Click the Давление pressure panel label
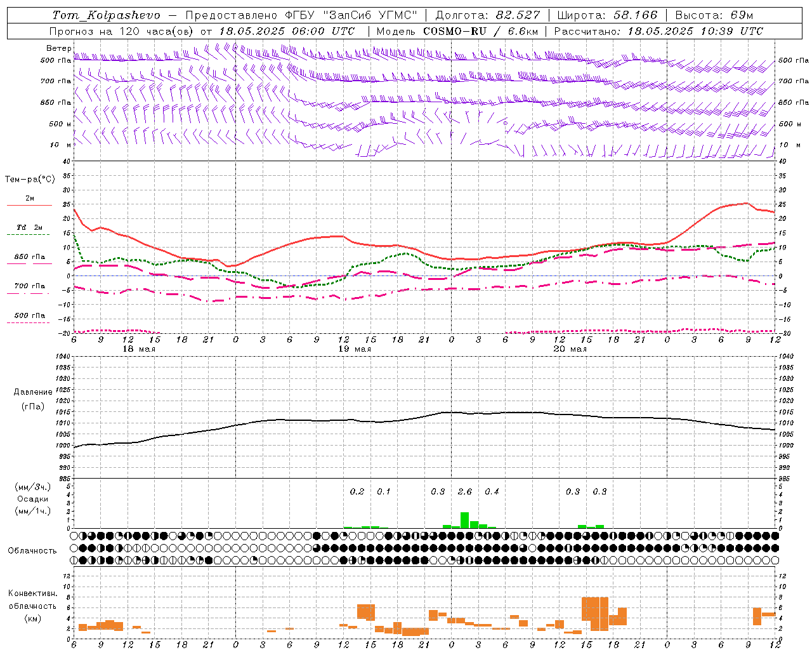This screenshot has width=812, height=650. coord(33,392)
